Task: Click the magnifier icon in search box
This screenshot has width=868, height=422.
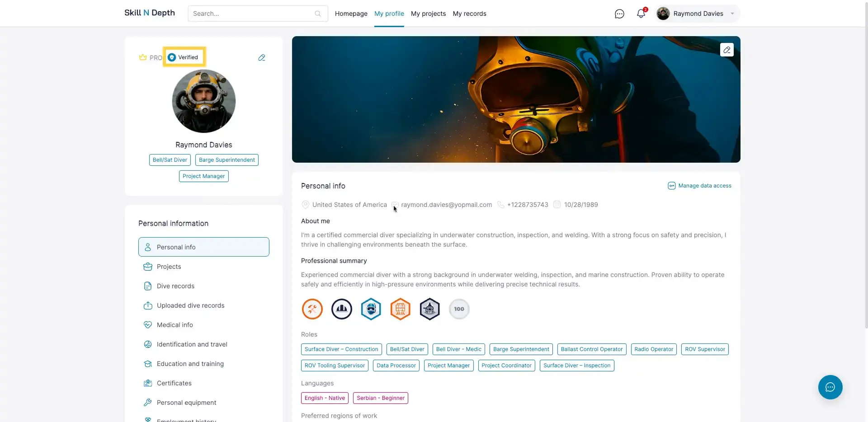Action: pyautogui.click(x=318, y=14)
